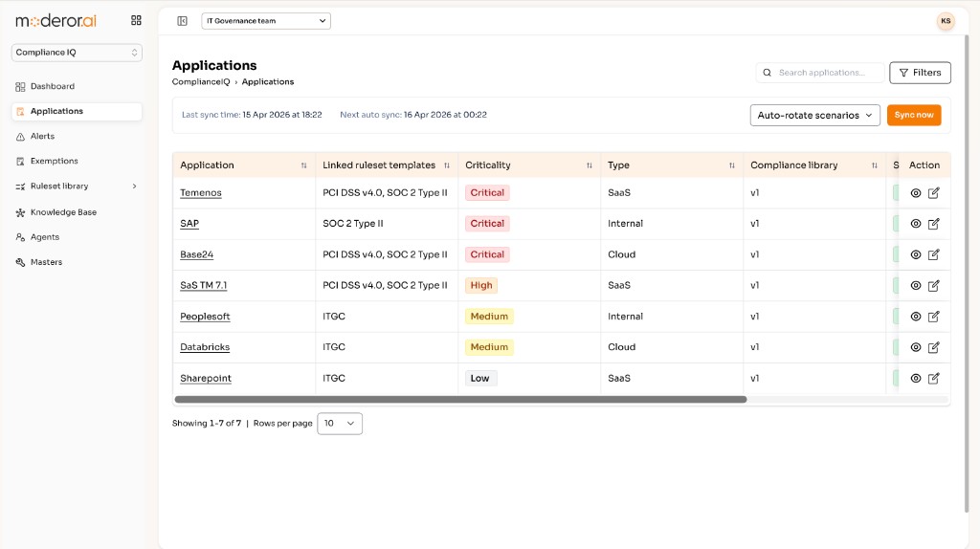980x549 pixels.
Task: Edit the Temenos application with the pencil icon
Action: (x=934, y=193)
